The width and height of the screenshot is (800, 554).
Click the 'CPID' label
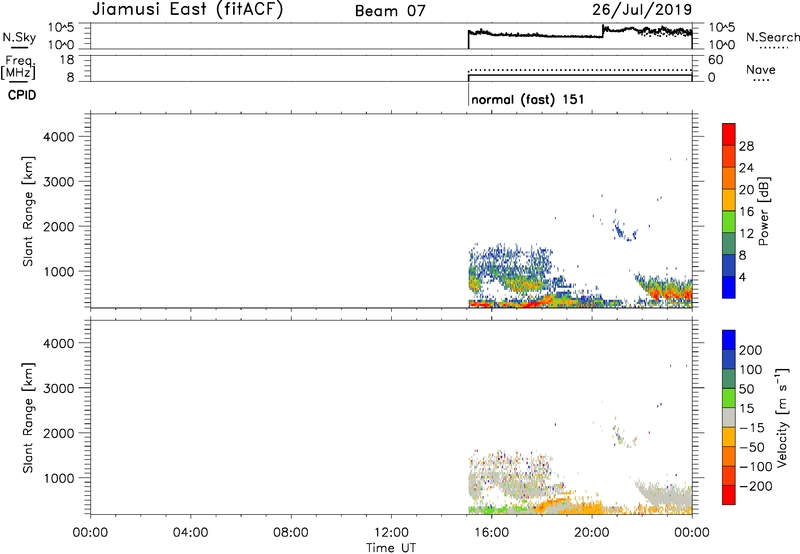coord(22,95)
